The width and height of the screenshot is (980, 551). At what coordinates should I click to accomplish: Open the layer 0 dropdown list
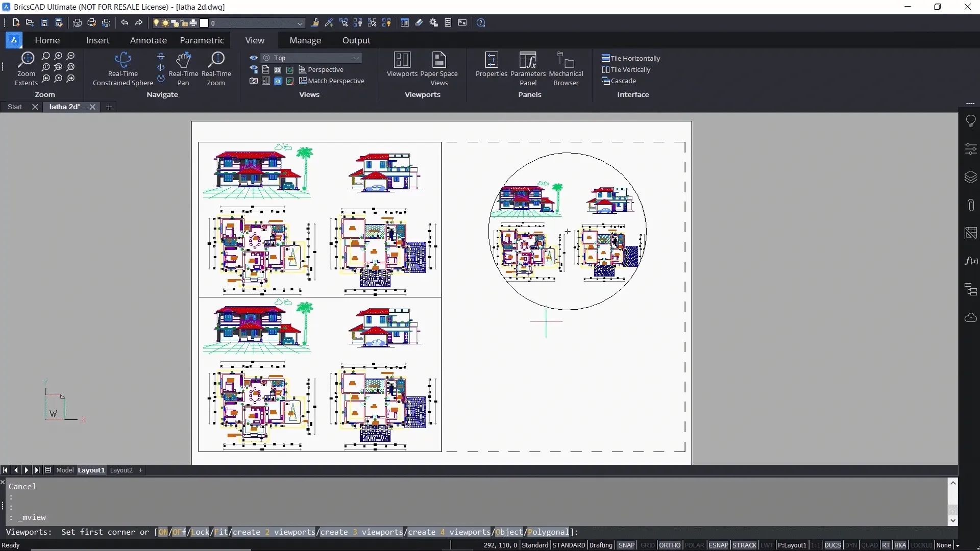pyautogui.click(x=300, y=23)
